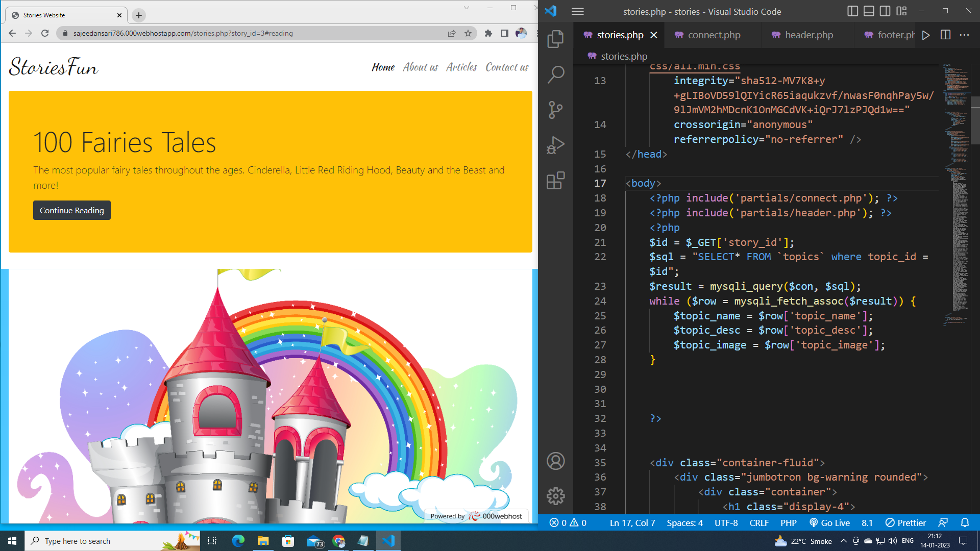980x551 pixels.
Task: Open Source Control view
Action: 555,109
